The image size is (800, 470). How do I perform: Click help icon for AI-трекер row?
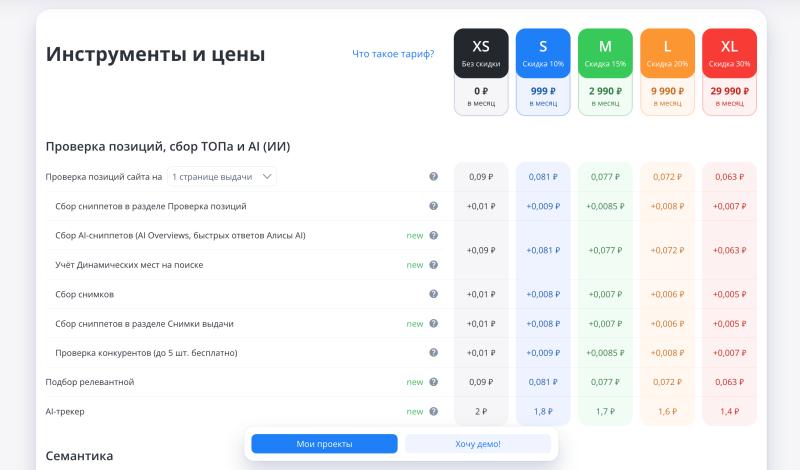click(x=433, y=411)
